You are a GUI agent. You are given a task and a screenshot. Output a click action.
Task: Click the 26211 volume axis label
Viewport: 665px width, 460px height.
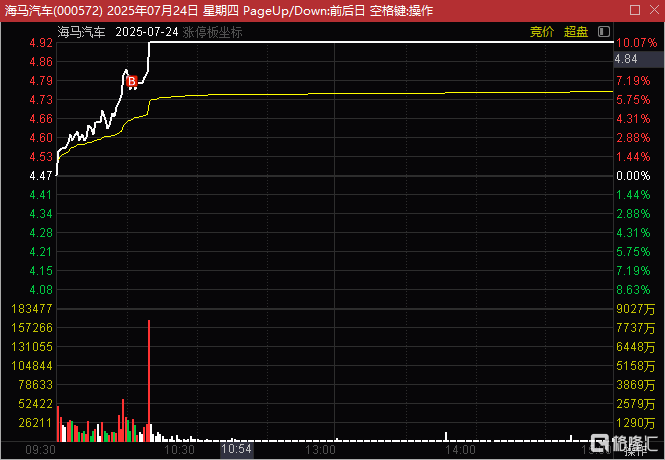tap(35, 423)
